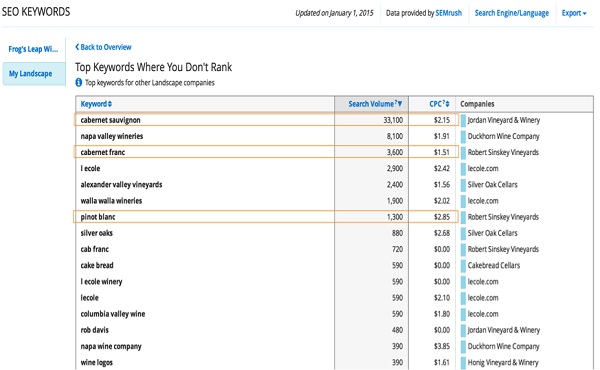This screenshot has width=600, height=370.
Task: Click the blue bar beside Jordan Vineyard & Winery in the cabernet sauvignon row
Action: point(463,120)
